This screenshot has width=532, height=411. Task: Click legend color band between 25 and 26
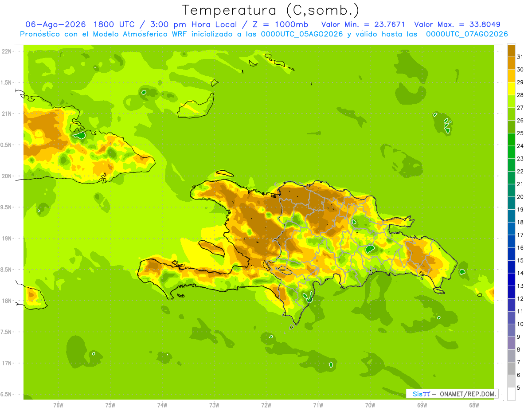pyautogui.click(x=511, y=127)
